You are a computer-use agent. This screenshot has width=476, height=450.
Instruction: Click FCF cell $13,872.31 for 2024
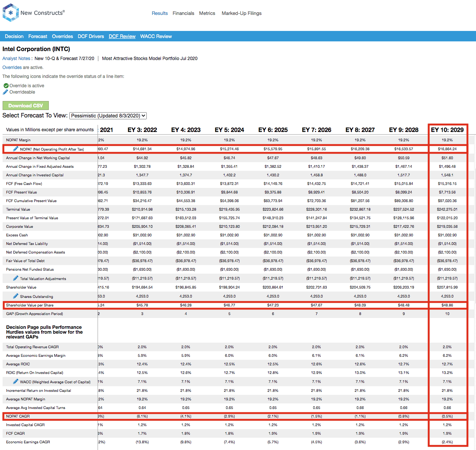pyautogui.click(x=229, y=184)
